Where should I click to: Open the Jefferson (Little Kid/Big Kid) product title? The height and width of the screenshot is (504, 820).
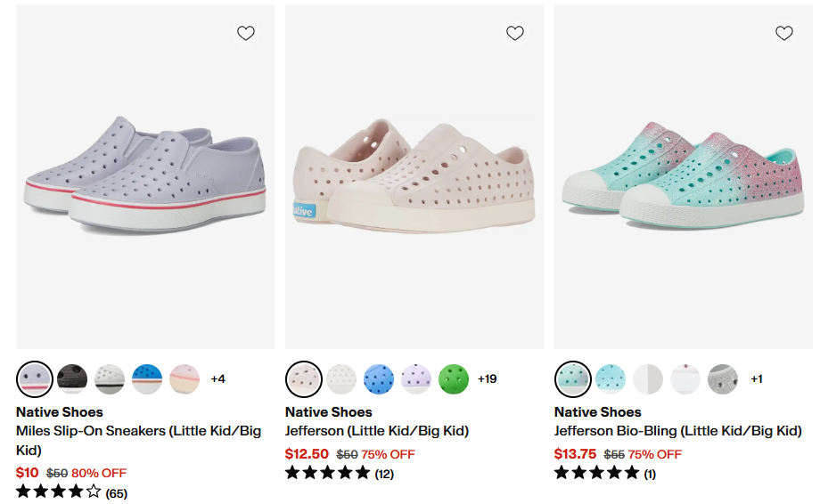click(x=376, y=431)
